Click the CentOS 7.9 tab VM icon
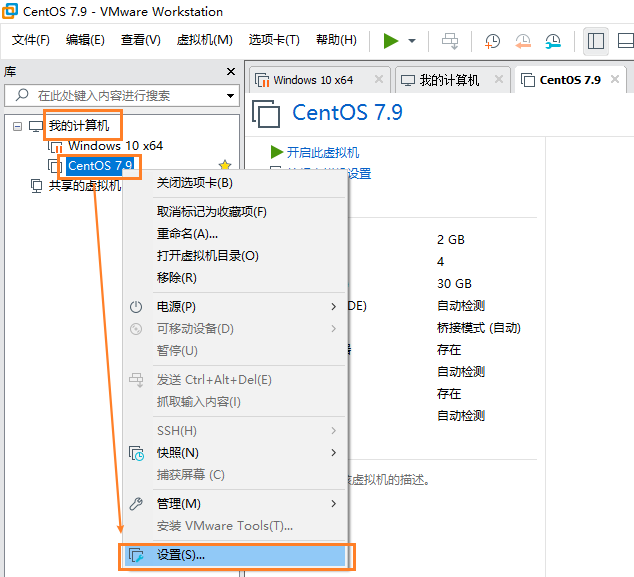The width and height of the screenshot is (634, 577). (528, 80)
